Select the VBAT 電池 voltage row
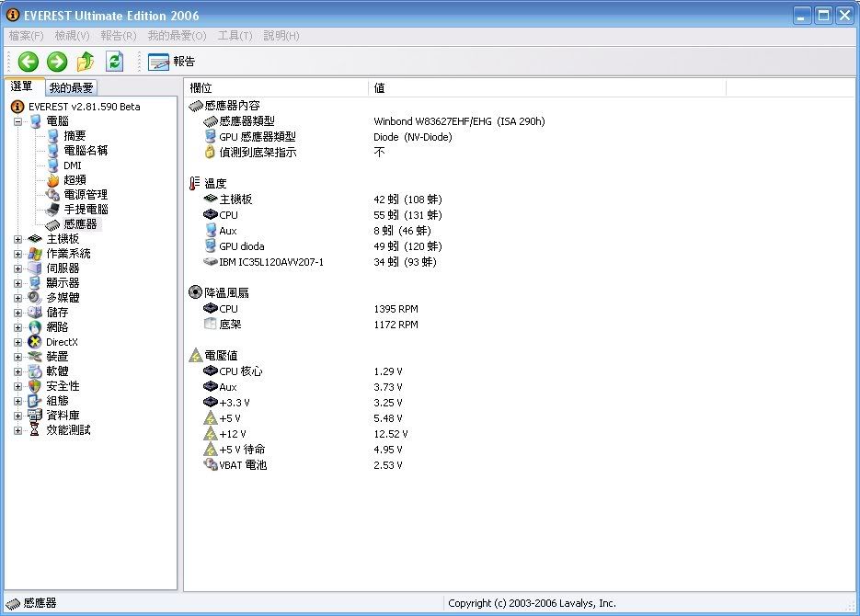860x616 pixels. click(x=303, y=465)
